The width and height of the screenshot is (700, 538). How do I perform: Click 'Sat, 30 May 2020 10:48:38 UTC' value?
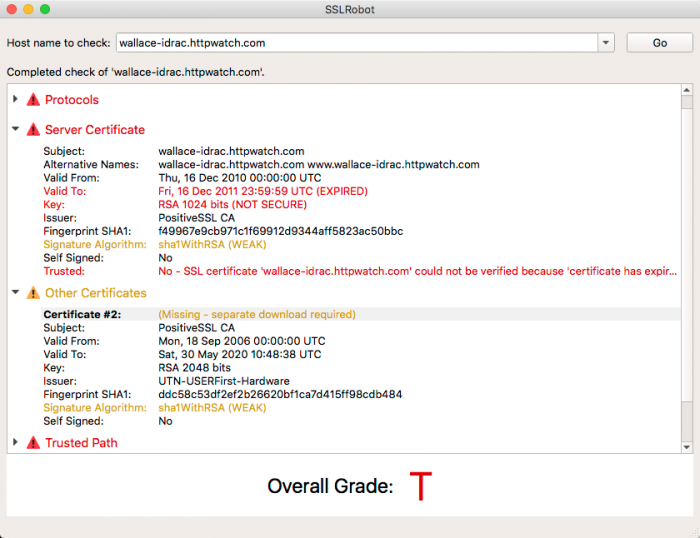pyautogui.click(x=240, y=354)
